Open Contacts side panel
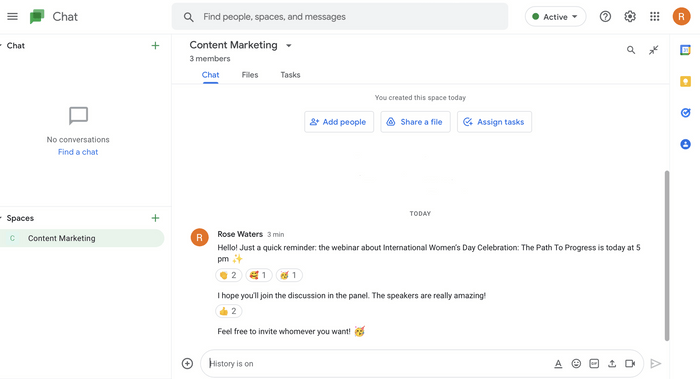 (x=685, y=144)
